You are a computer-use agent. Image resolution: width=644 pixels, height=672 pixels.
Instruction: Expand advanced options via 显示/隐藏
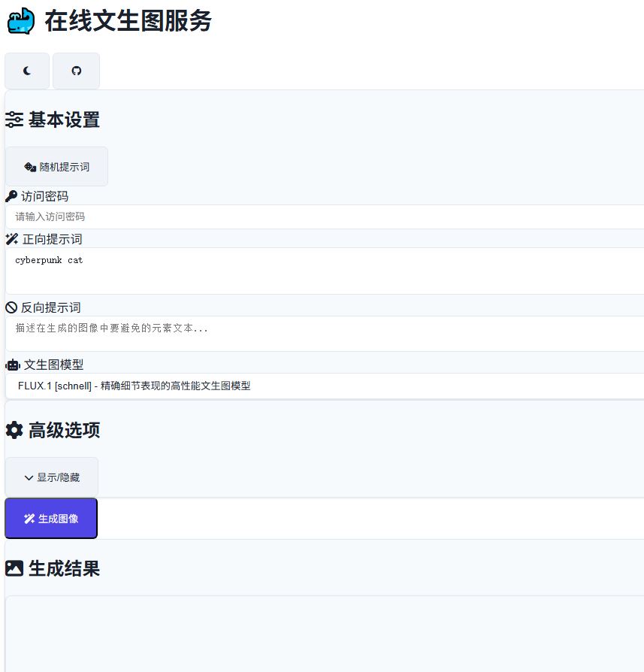52,477
